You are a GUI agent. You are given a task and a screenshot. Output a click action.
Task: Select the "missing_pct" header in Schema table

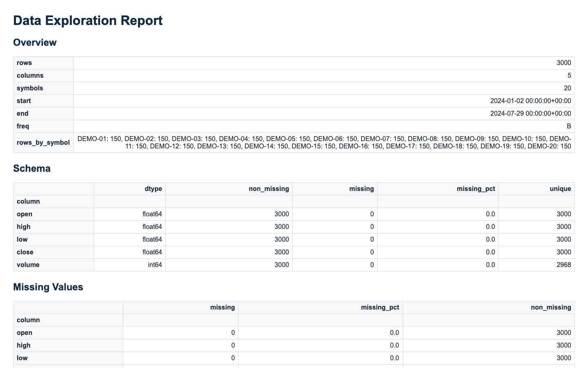tap(476, 189)
